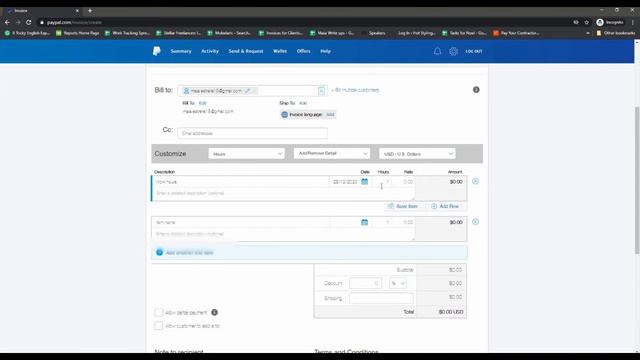
Task: Click Add next to Invoice language
Action: point(330,115)
